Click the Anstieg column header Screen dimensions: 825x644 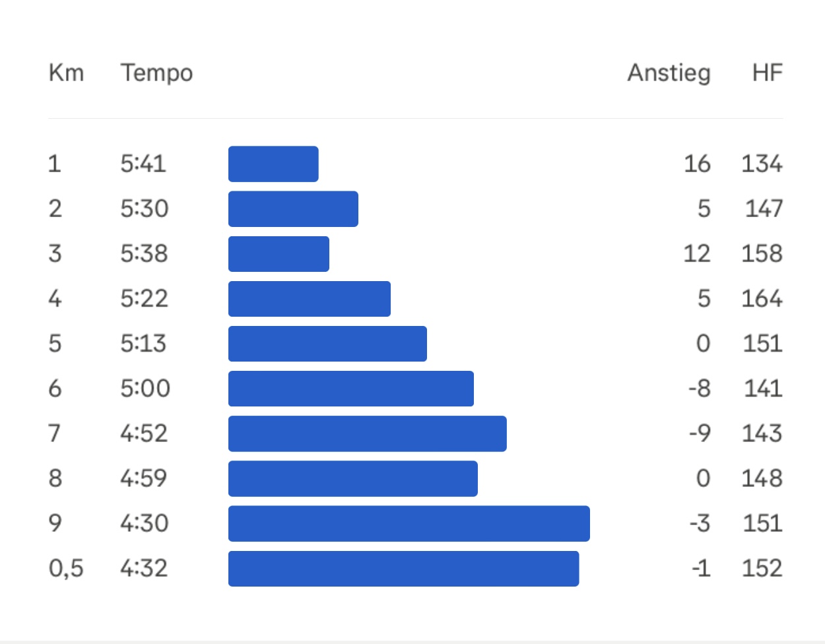[x=669, y=73]
